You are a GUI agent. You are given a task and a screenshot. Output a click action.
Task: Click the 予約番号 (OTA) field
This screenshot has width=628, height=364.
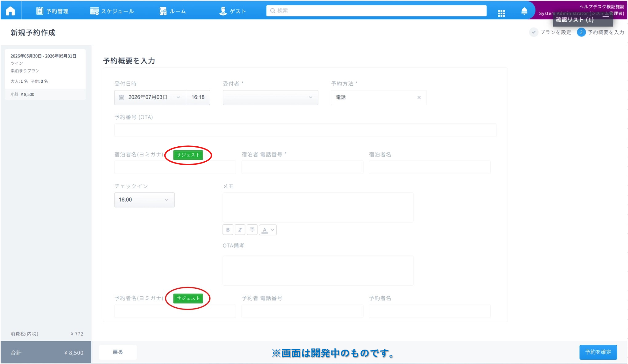tap(305, 130)
